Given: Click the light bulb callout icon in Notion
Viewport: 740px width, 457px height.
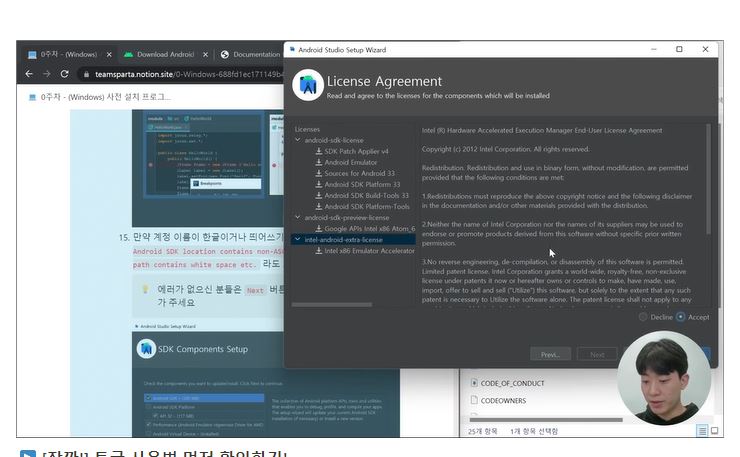Looking at the screenshot, I should 145,289.
